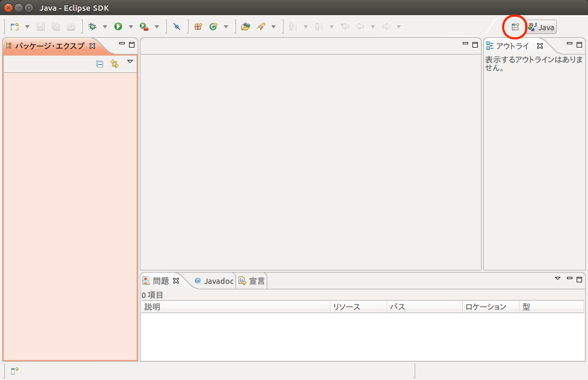Click the Save icon in toolbar
Image resolution: width=588 pixels, height=380 pixels.
[40, 26]
